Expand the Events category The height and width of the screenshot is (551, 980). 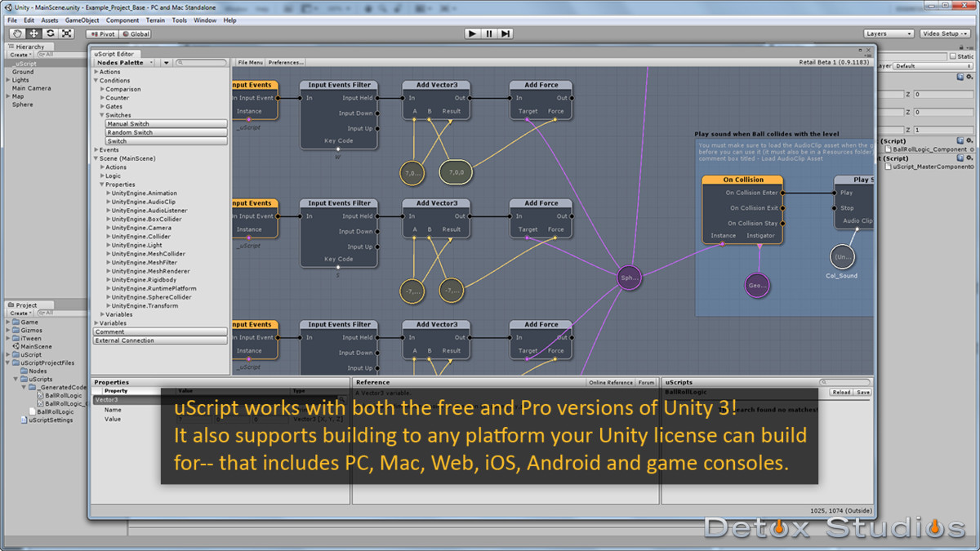coord(96,150)
